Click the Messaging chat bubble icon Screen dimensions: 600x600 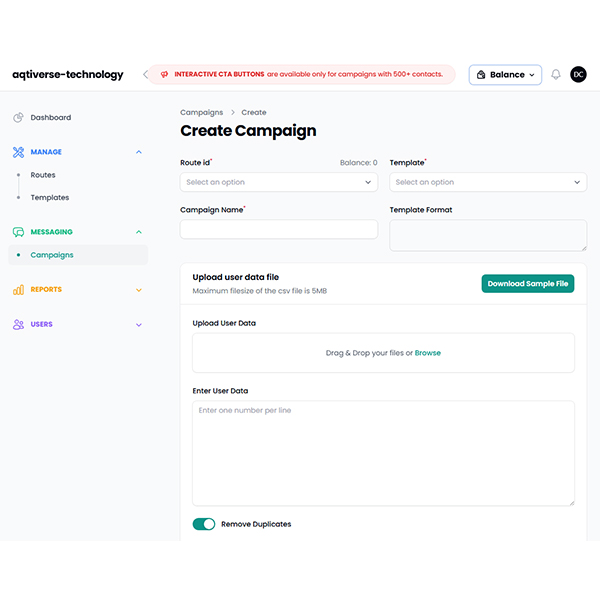(18, 232)
